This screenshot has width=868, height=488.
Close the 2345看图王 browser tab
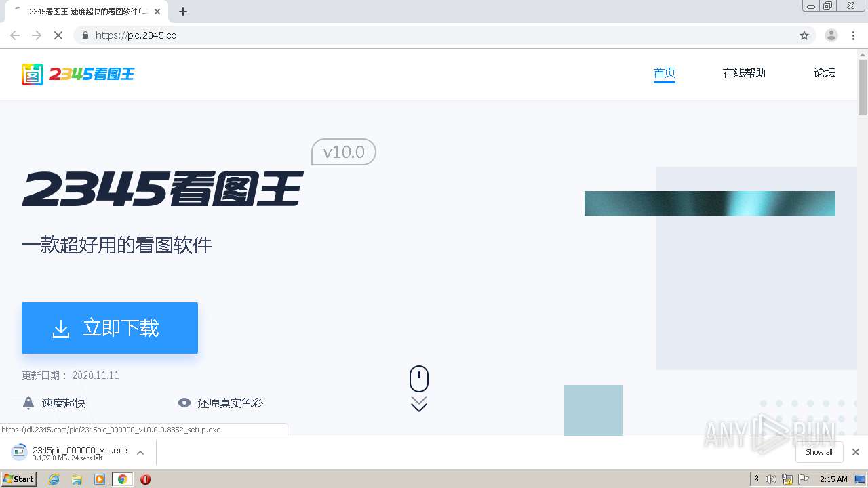[x=157, y=12]
